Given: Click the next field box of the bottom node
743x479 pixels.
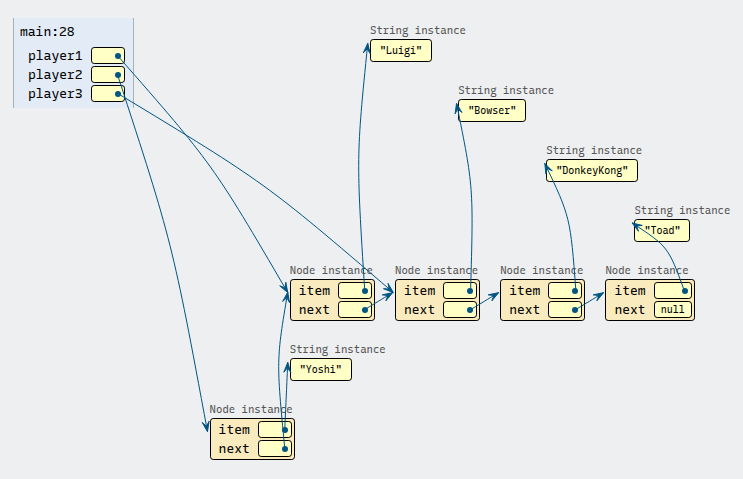Looking at the screenshot, I should 274,449.
